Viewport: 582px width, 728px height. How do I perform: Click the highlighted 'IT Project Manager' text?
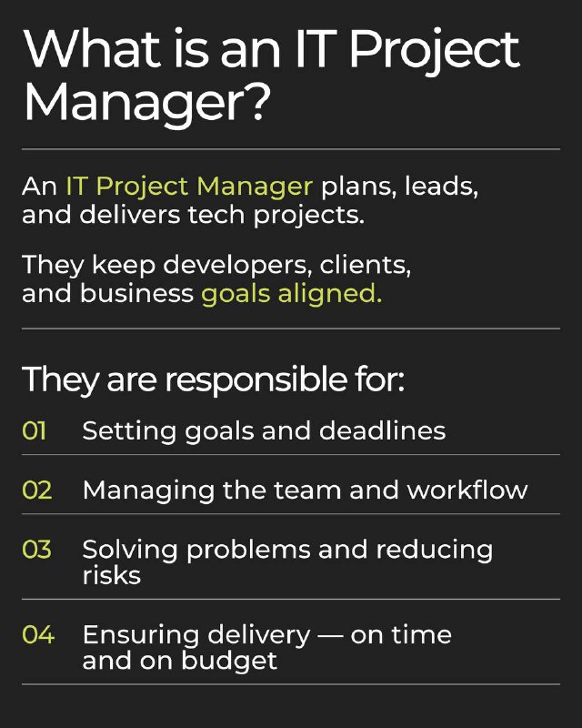[x=189, y=187]
